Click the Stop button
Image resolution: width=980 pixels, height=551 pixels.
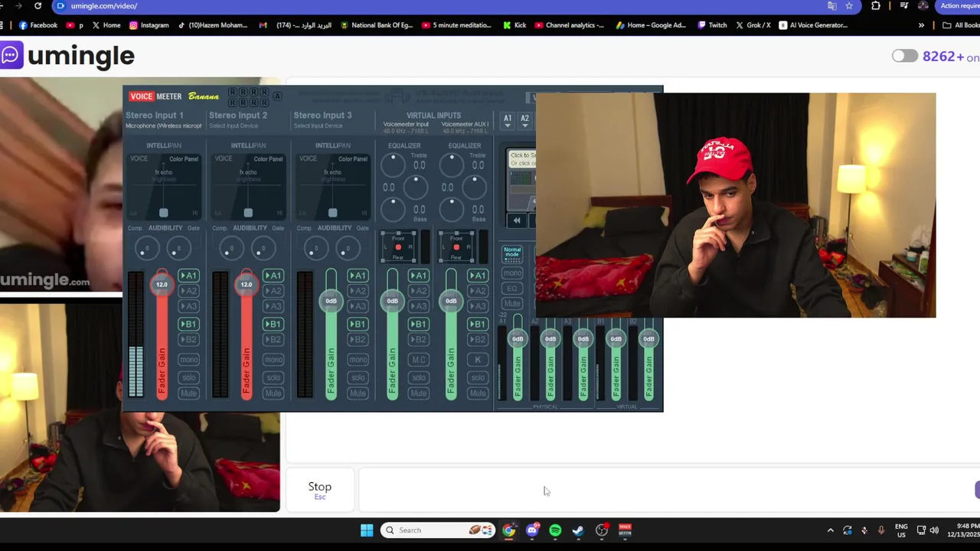[320, 490]
